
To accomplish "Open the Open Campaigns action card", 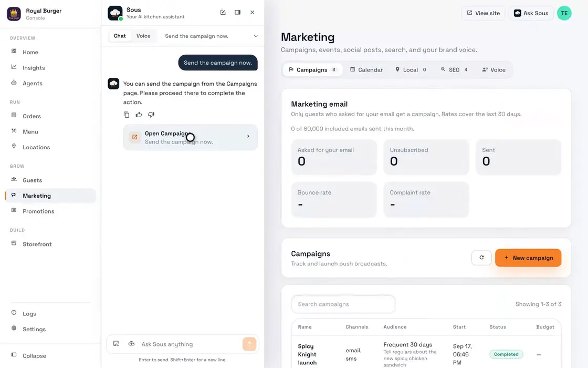I will click(190, 137).
